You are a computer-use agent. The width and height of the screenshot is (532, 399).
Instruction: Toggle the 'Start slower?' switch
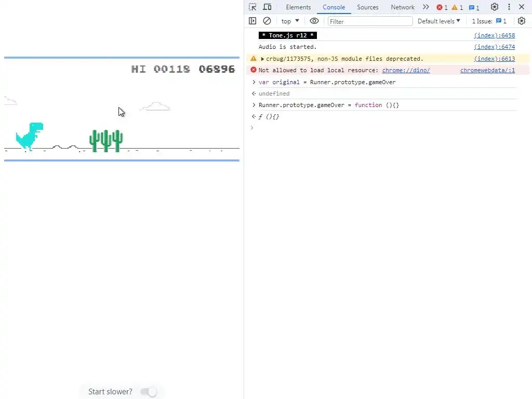149,392
